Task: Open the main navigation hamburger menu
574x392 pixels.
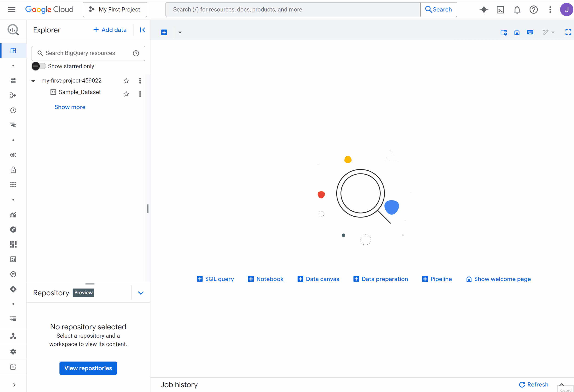Action: [12, 10]
